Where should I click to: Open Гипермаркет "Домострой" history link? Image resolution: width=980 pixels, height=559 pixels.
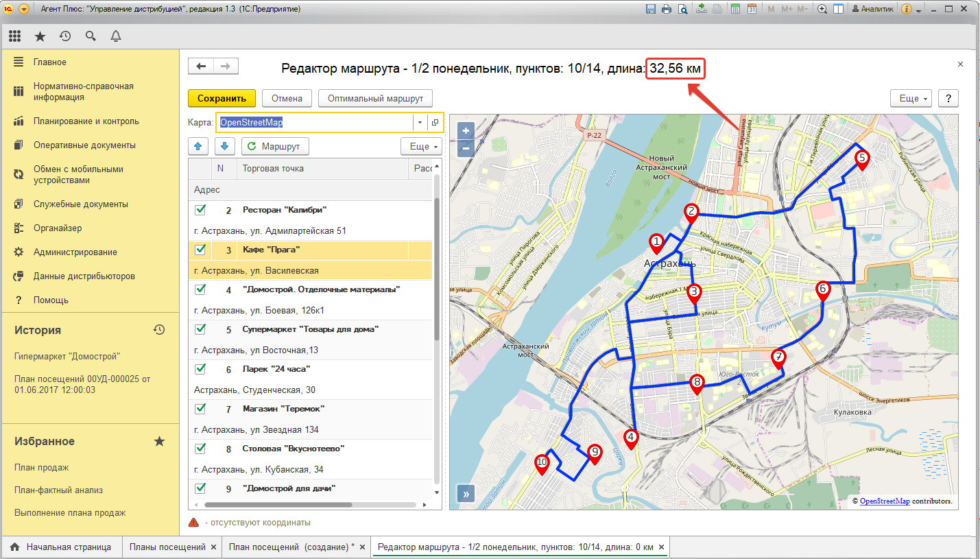coord(67,357)
